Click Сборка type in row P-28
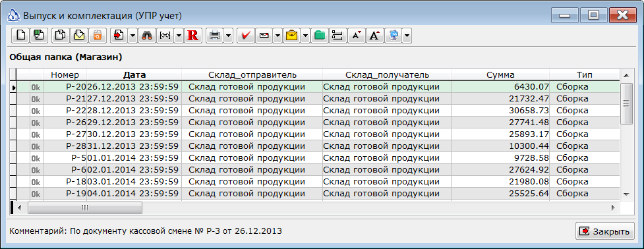644x249 pixels. tap(573, 146)
